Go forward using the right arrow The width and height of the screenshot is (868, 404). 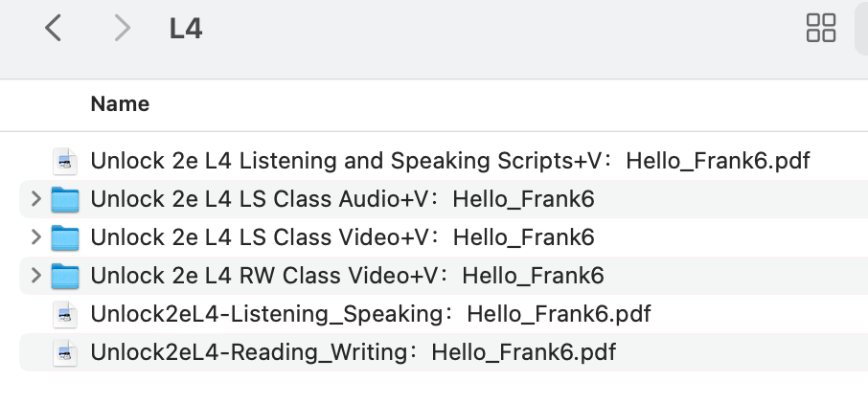(x=123, y=28)
